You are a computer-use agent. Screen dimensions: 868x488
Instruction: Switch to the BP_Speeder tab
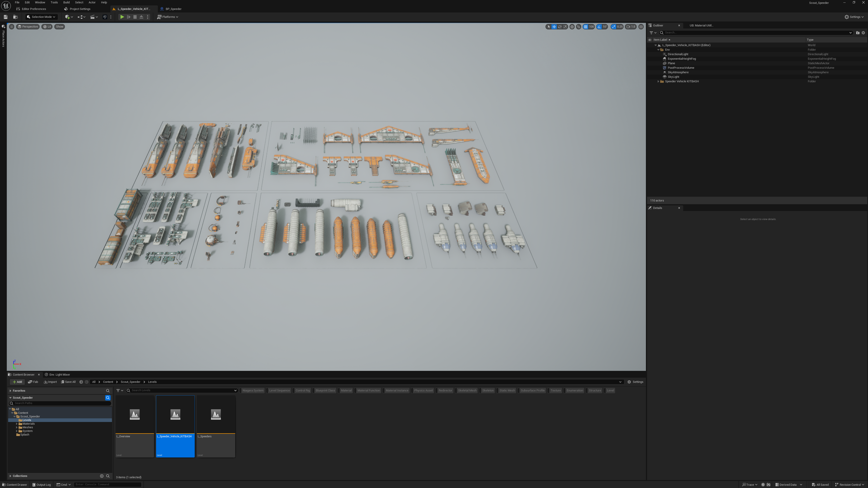[173, 9]
